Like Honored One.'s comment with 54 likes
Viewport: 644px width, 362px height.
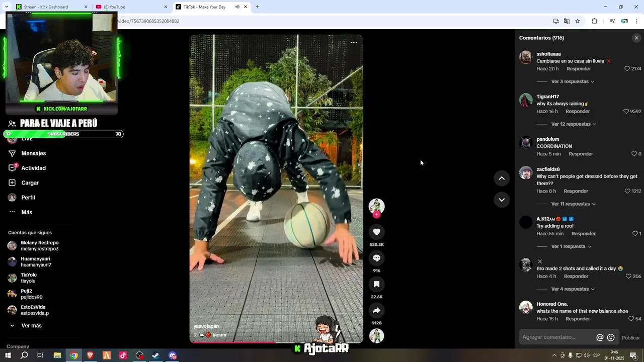click(631, 319)
